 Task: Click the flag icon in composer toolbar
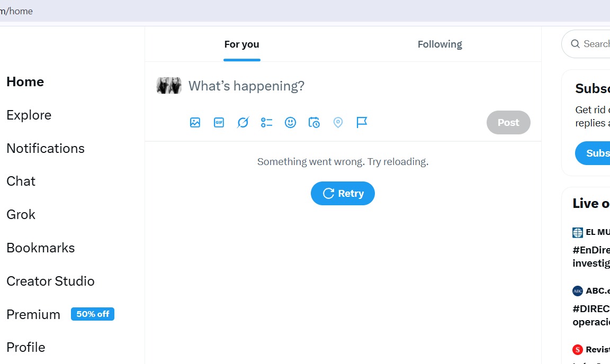click(x=362, y=123)
